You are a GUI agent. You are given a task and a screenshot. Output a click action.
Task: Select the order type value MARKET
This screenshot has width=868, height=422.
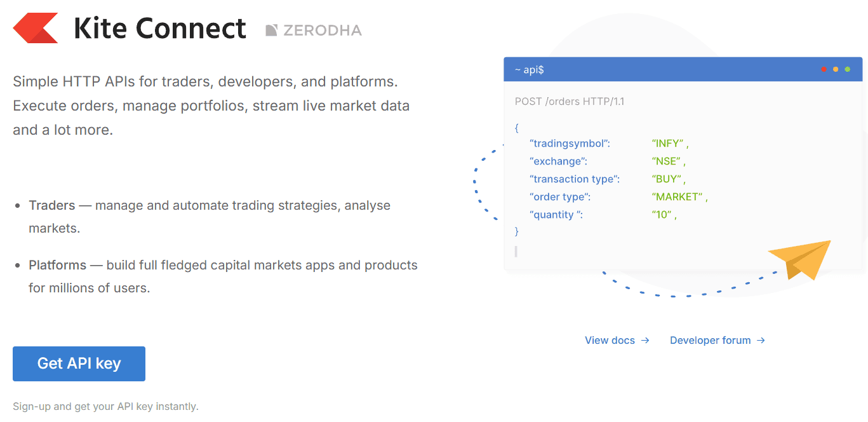[676, 196]
